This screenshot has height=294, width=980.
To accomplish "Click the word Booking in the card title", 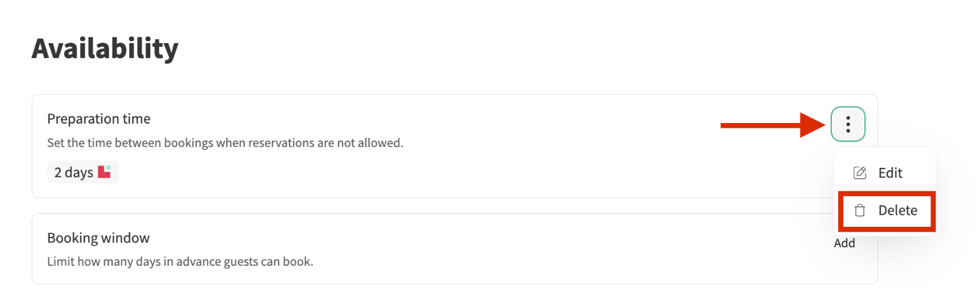I will click(72, 238).
